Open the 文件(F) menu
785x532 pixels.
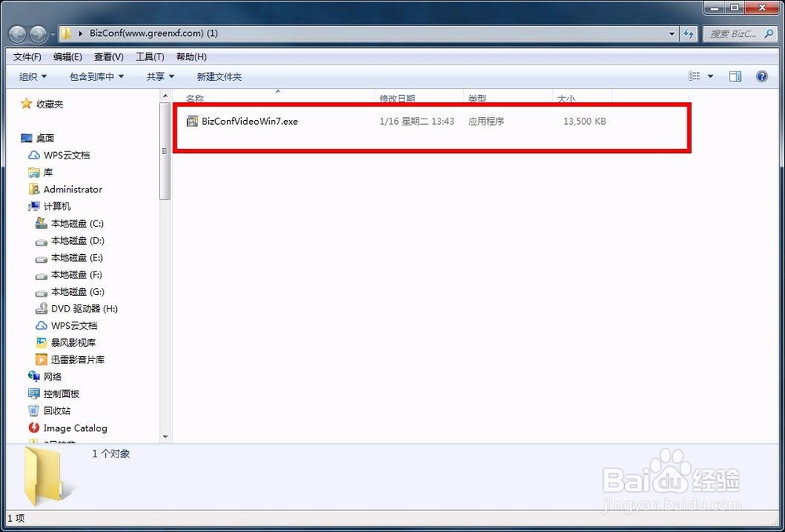coord(27,57)
